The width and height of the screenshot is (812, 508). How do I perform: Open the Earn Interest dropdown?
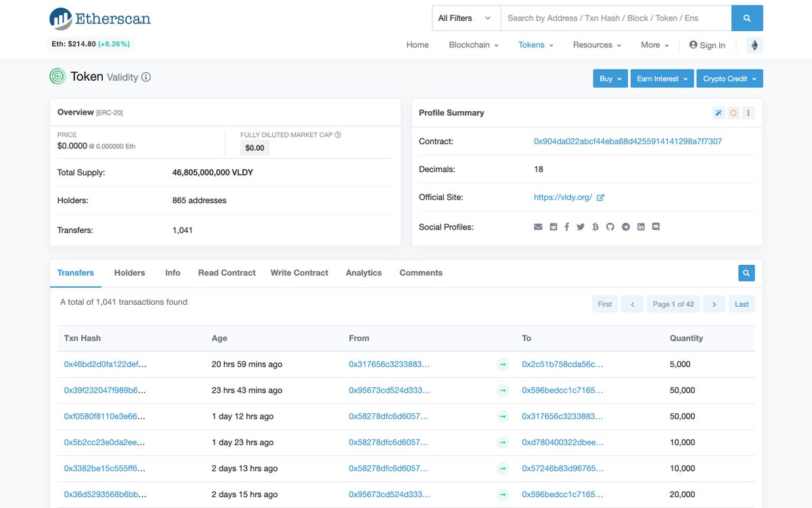click(662, 79)
